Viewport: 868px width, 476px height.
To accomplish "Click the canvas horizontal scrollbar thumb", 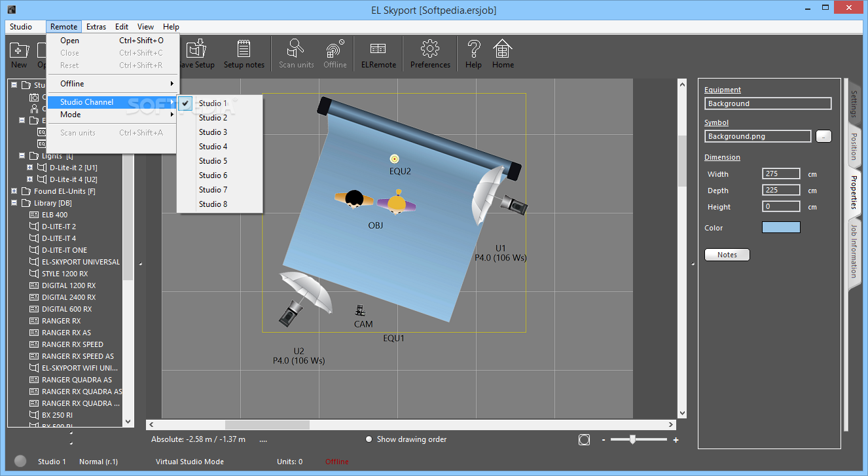I will tap(267, 425).
